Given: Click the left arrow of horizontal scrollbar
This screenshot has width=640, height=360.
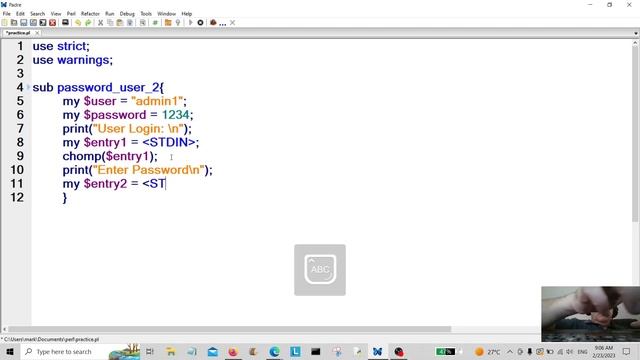Looking at the screenshot, I should click(4, 329).
